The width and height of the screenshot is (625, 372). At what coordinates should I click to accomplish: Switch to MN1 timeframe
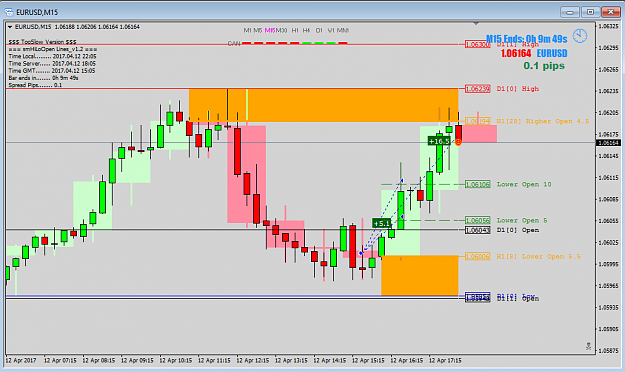click(343, 30)
